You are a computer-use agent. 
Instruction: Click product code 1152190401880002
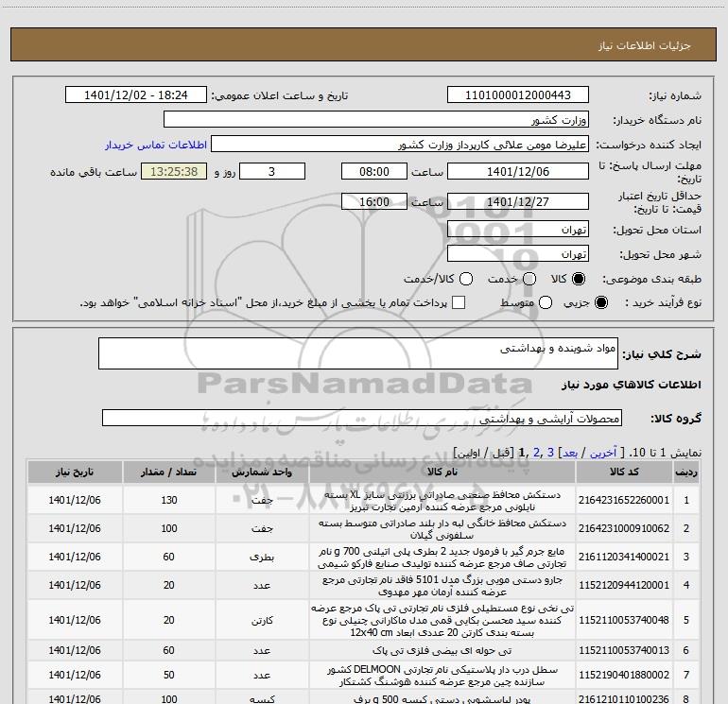tap(624, 675)
